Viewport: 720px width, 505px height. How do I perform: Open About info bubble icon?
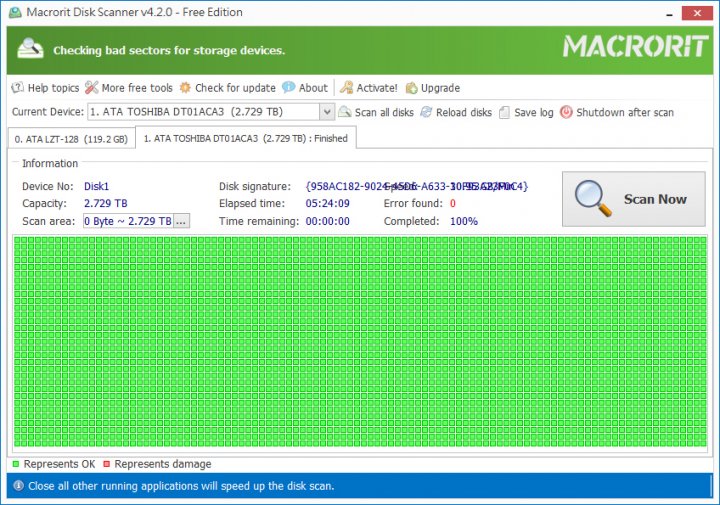[x=288, y=87]
